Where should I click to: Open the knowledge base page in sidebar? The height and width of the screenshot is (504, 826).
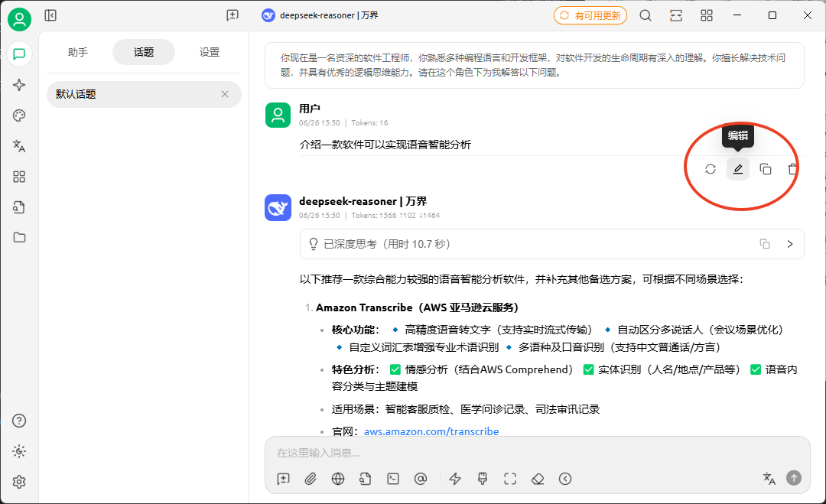19,207
